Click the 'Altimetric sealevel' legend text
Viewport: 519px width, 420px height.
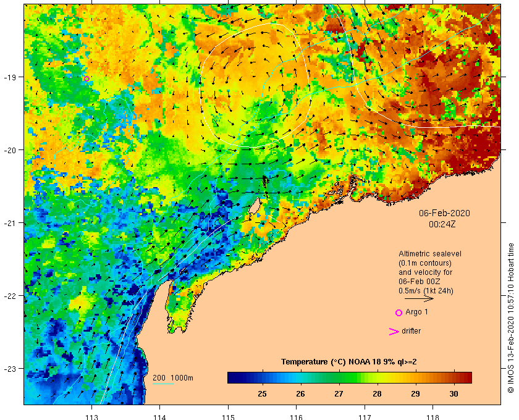[429, 254]
